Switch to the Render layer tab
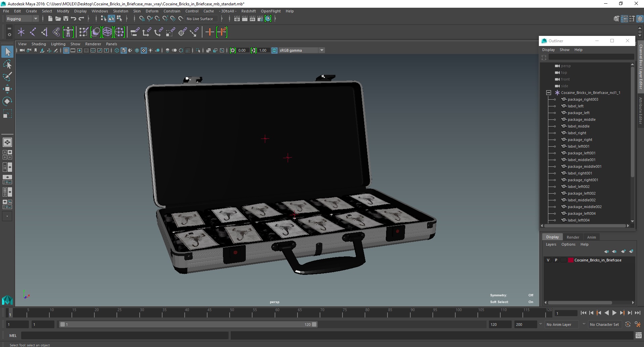Screen dimensions: 644x347 [x=573, y=237]
